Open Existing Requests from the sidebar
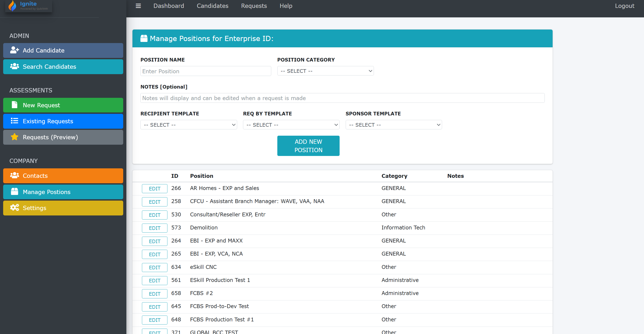 [x=63, y=121]
